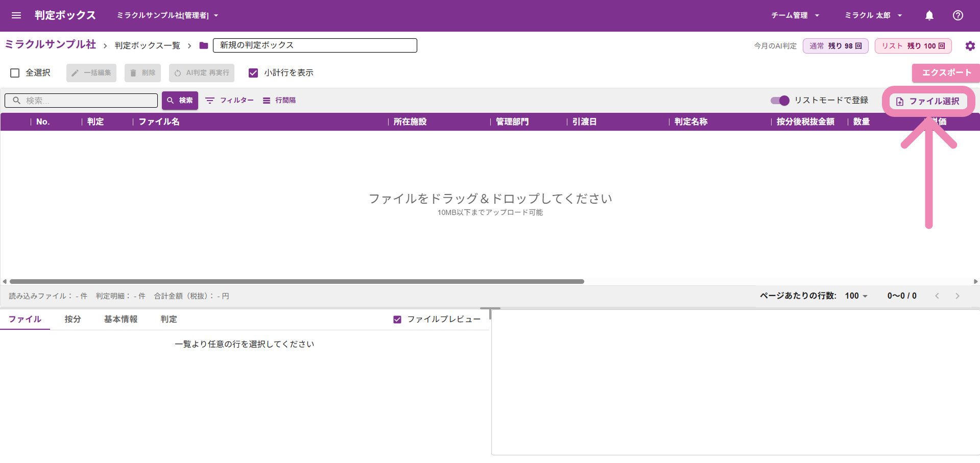Open the チーム管理 dropdown menu

click(x=795, y=15)
